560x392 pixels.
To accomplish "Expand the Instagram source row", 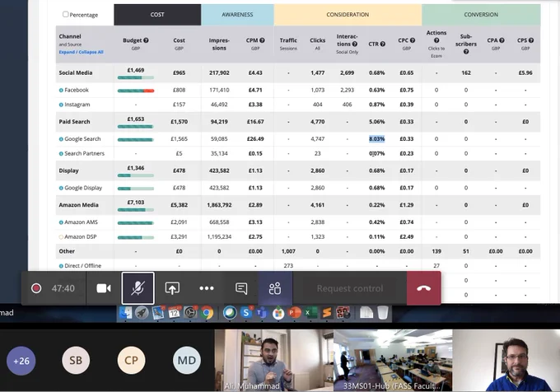I will [x=61, y=105].
